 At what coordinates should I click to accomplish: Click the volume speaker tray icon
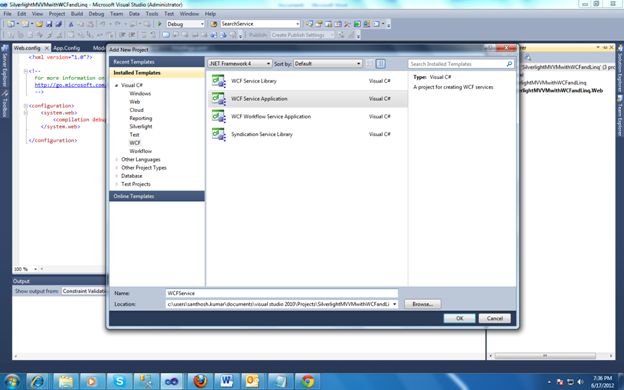pos(581,382)
